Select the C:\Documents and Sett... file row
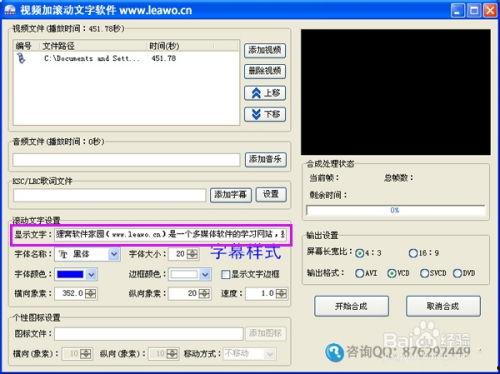 126,58
